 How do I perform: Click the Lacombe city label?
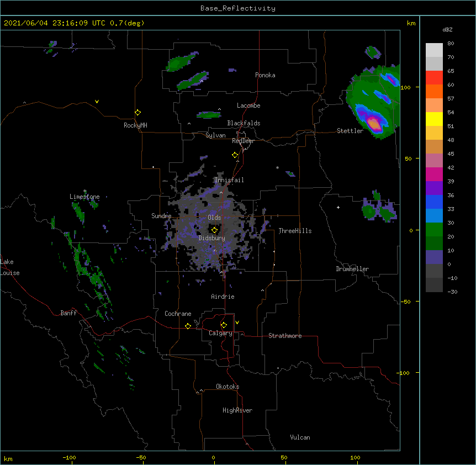pos(248,105)
